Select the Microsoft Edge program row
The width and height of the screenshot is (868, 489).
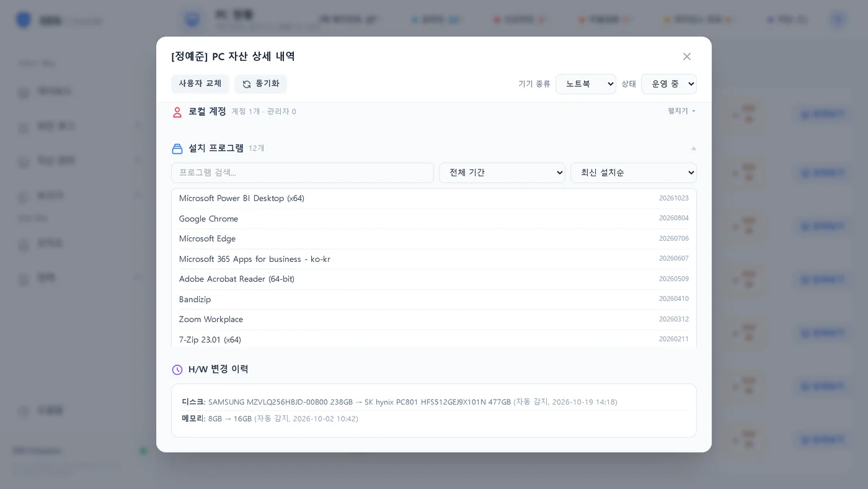tap(434, 239)
